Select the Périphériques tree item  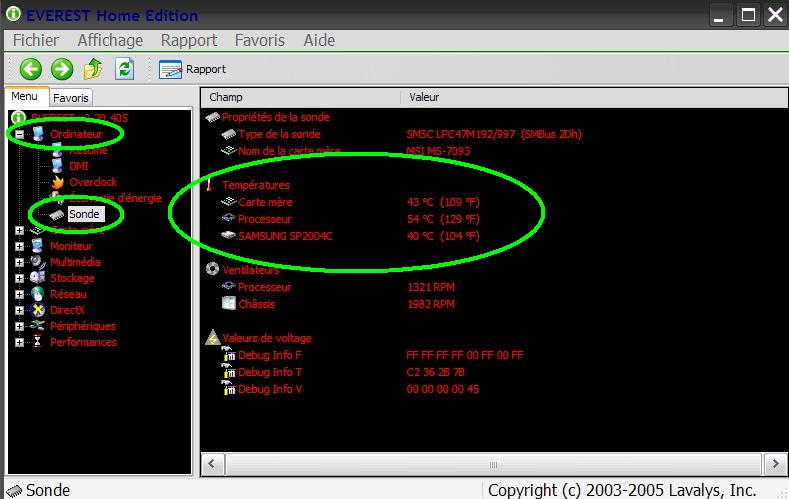82,326
